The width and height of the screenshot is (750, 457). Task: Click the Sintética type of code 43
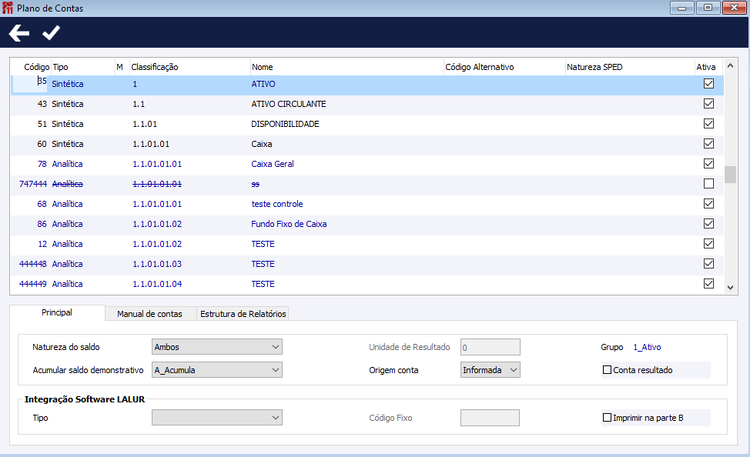pyautogui.click(x=67, y=104)
